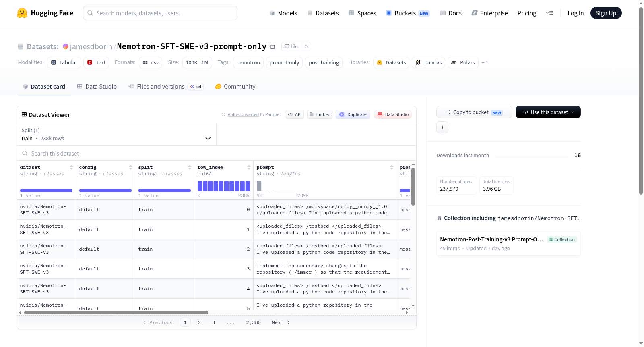
Task: Like this dataset with the heart button
Action: [x=292, y=46]
